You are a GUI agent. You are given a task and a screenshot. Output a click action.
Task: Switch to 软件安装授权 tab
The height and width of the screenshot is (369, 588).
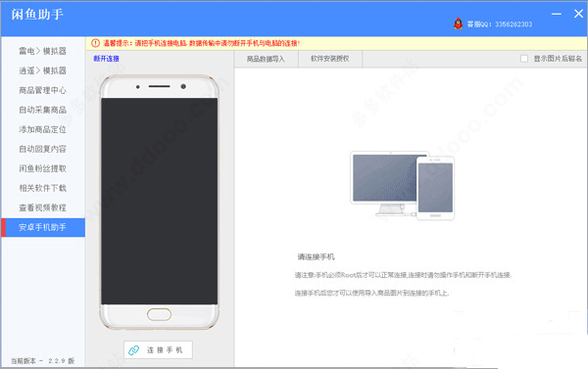(330, 59)
